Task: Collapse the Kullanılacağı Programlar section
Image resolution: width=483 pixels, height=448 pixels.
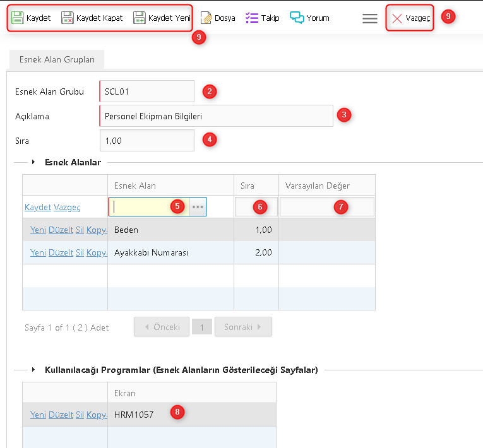Action: click(33, 370)
